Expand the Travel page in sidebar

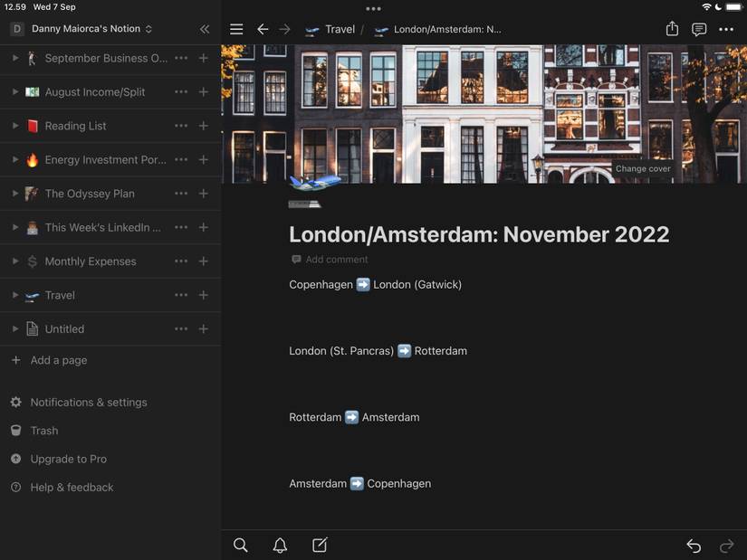tap(15, 295)
